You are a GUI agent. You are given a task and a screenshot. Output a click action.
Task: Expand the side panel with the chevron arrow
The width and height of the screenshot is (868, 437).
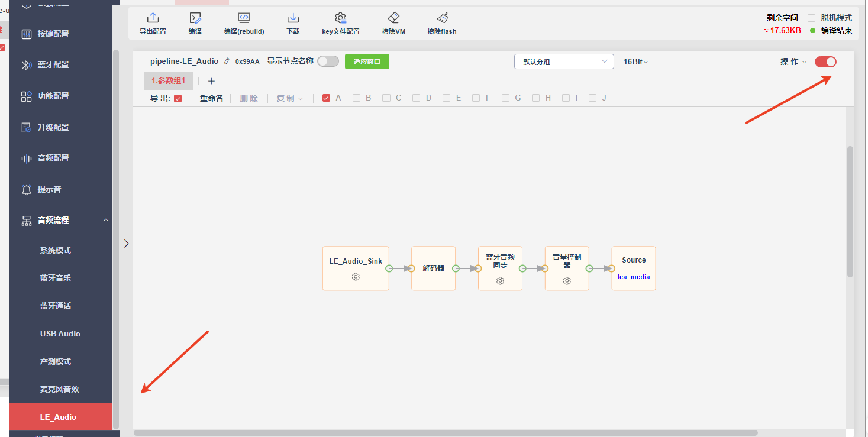pyautogui.click(x=126, y=243)
